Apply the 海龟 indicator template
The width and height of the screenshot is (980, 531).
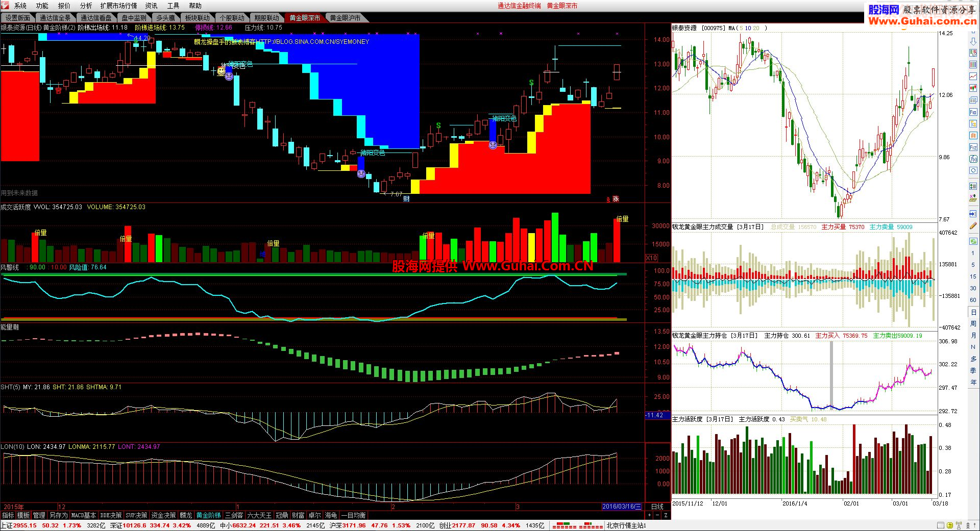(x=331, y=516)
